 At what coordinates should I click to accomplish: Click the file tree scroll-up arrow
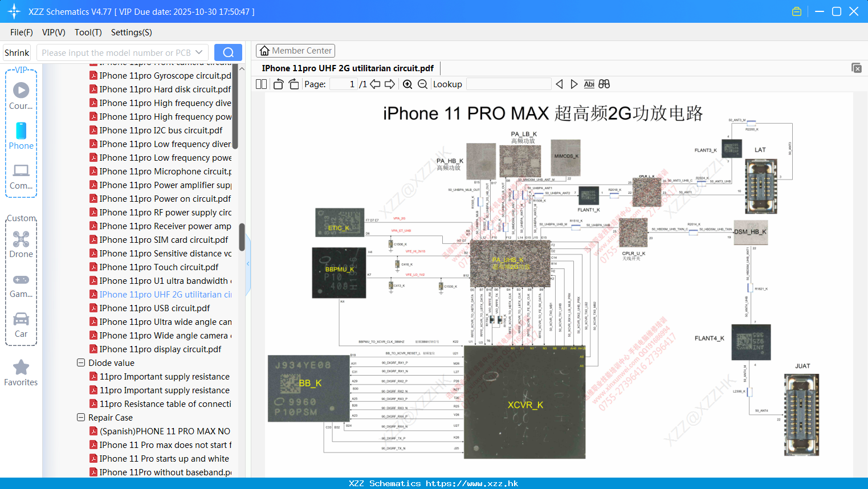click(x=242, y=68)
